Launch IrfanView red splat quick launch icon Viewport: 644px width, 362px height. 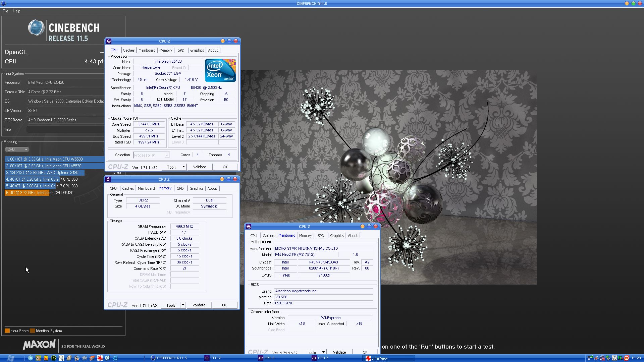(x=100, y=358)
